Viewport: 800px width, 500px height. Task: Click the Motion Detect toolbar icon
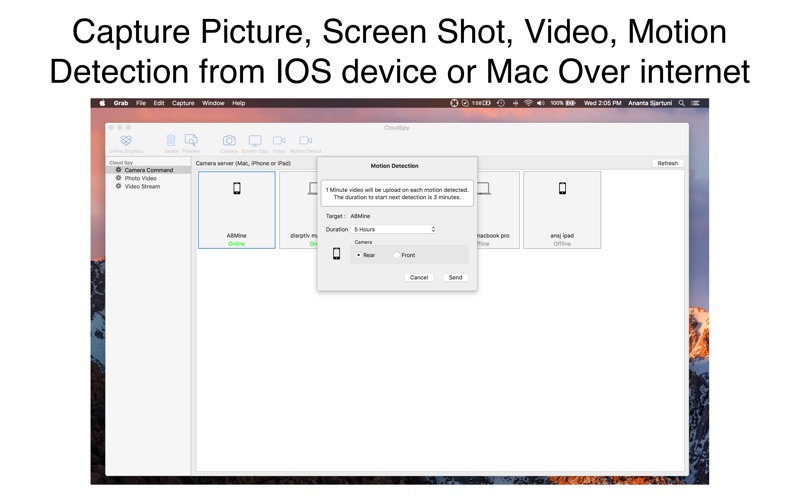(x=306, y=140)
